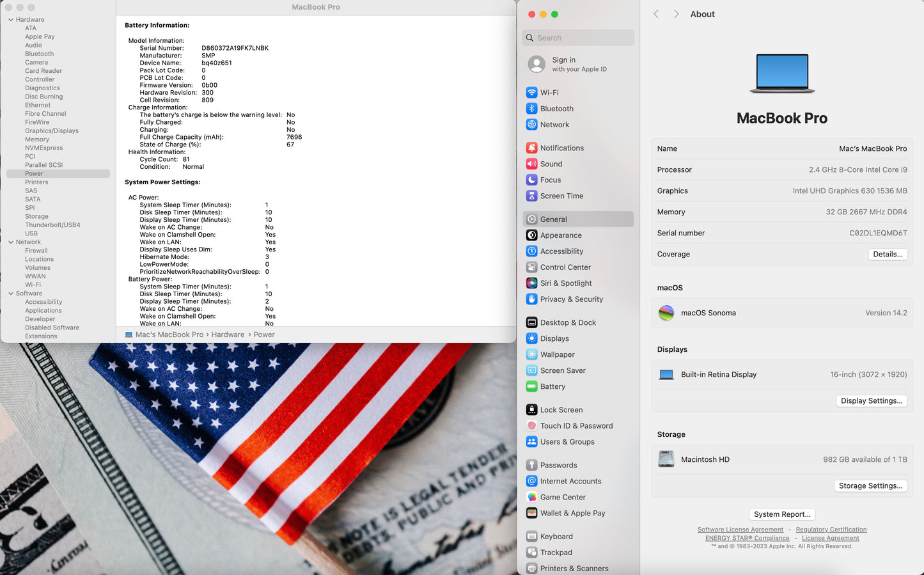Open the Users & Groups icon
Screen dimensions: 924x575
pyautogui.click(x=531, y=442)
